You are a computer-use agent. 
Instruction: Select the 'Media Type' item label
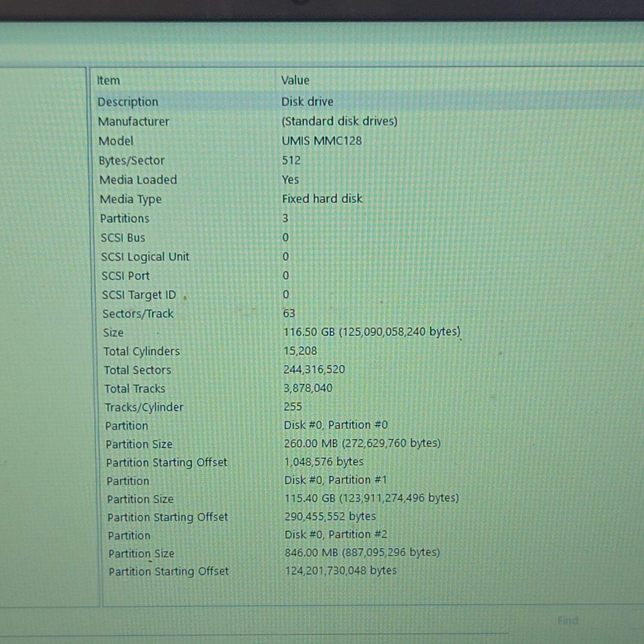click(131, 200)
